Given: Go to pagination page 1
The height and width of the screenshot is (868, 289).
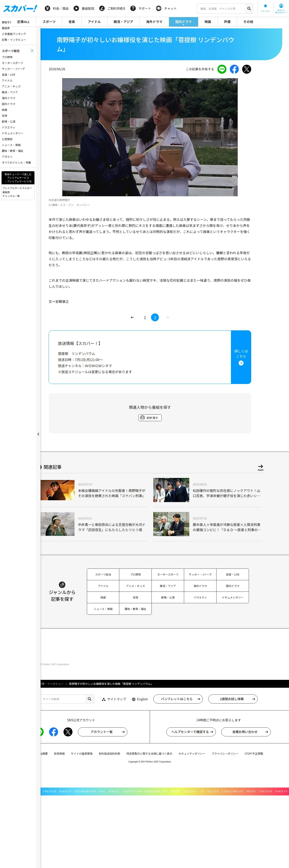Looking at the screenshot, I should click(145, 318).
